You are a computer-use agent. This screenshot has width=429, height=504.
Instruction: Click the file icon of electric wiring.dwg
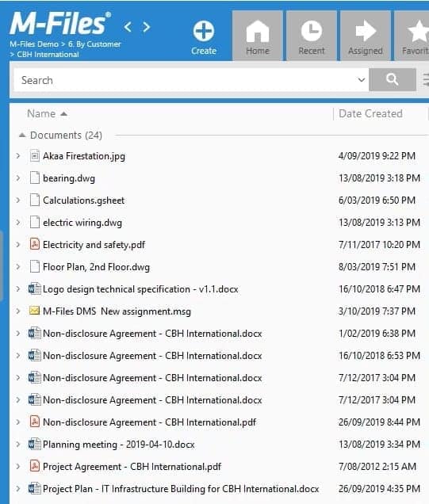[35, 222]
